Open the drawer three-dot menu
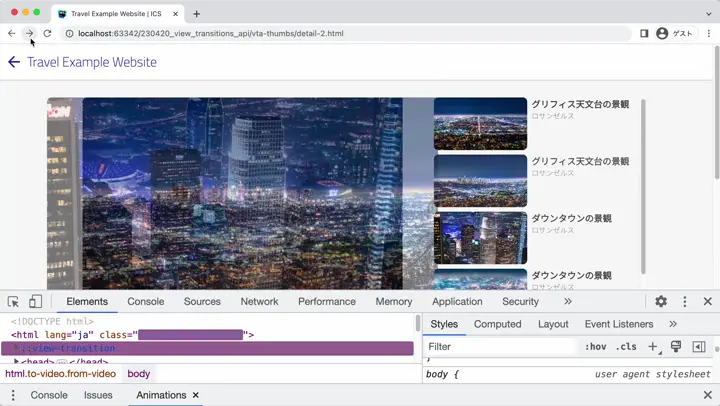Viewport: 720px width, 406px height. 13,395
